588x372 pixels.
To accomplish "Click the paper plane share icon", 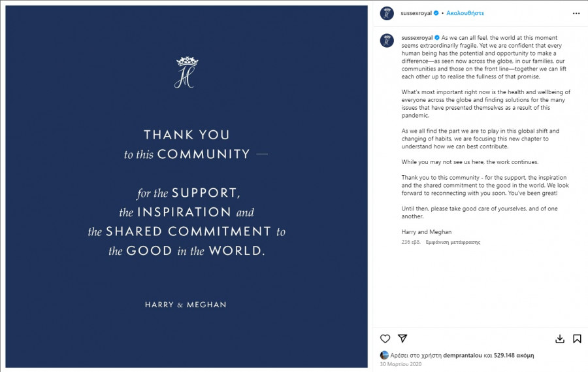I will pyautogui.click(x=403, y=339).
